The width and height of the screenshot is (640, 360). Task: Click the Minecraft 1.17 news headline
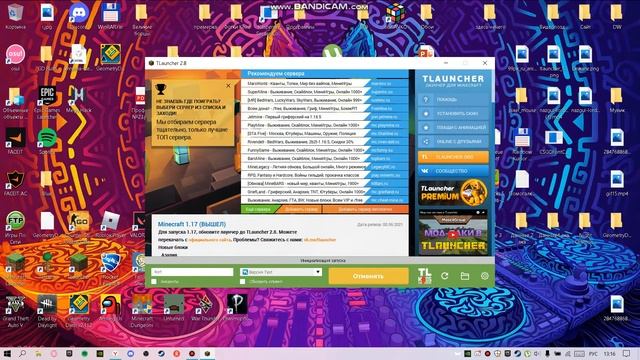pyautogui.click(x=191, y=224)
